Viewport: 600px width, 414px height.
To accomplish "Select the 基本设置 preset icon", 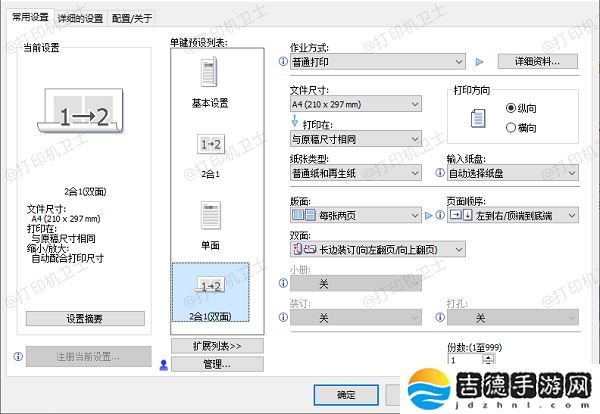I will click(209, 72).
